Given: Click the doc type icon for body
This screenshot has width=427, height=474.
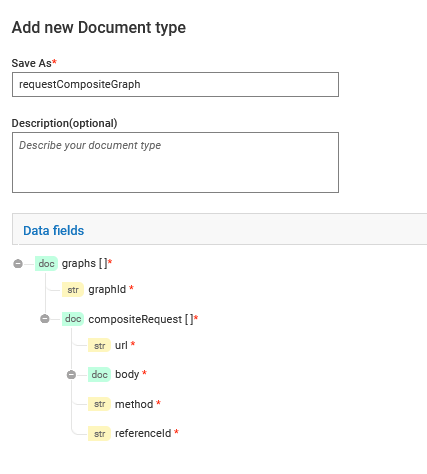Looking at the screenshot, I should (x=99, y=375).
